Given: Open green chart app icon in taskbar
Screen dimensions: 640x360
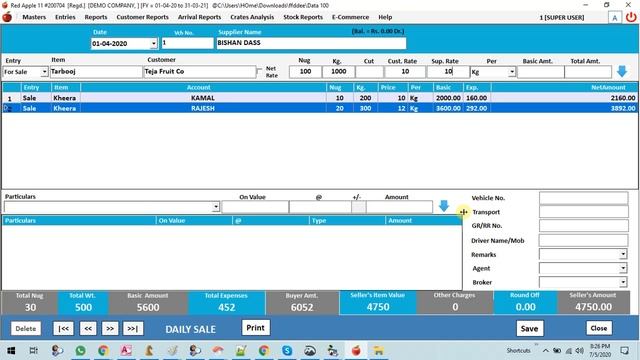Looking at the screenshot, I should [x=241, y=350].
